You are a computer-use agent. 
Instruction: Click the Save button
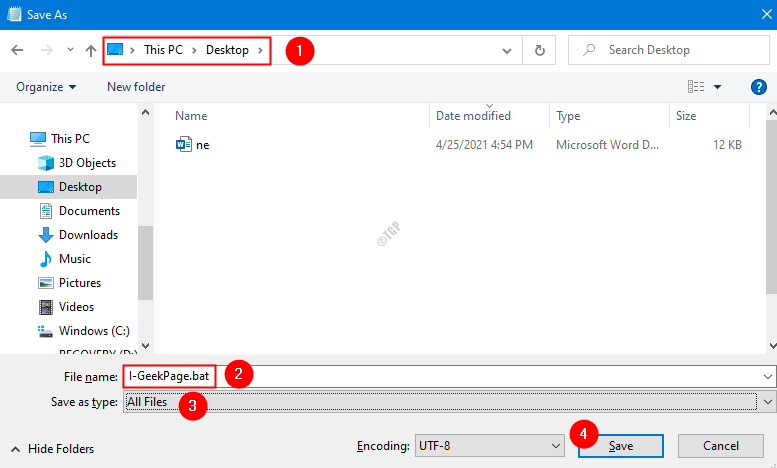620,445
